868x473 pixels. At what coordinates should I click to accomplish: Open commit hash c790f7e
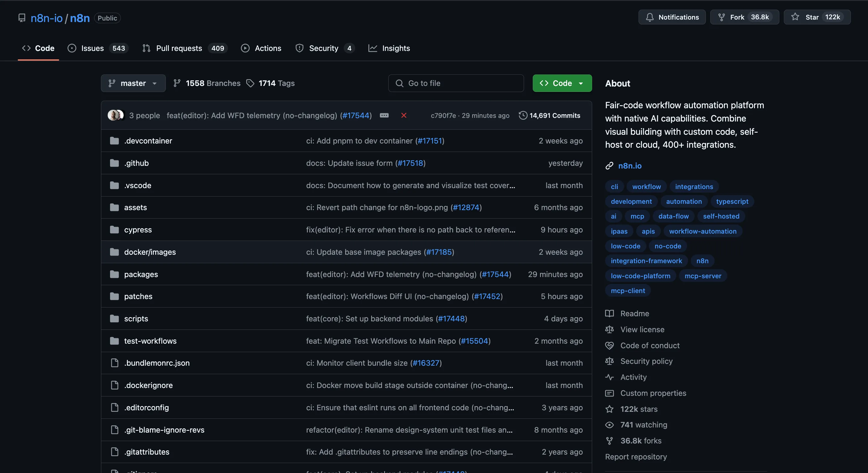point(443,115)
